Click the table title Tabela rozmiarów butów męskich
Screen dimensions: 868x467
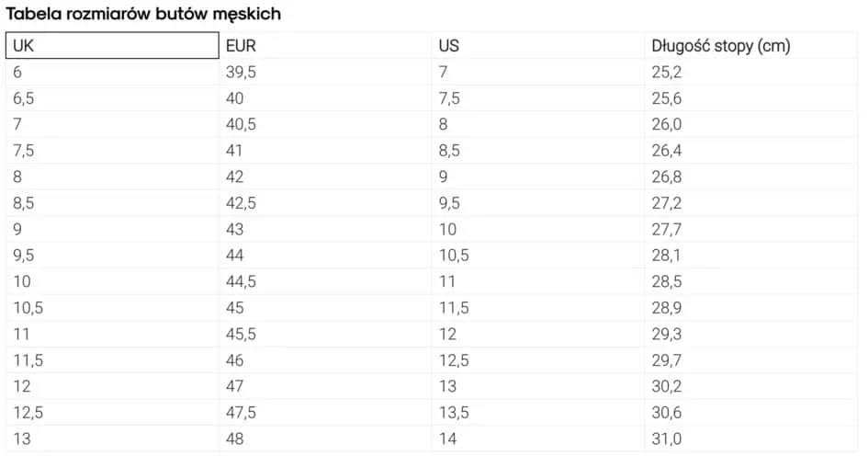tap(144, 14)
